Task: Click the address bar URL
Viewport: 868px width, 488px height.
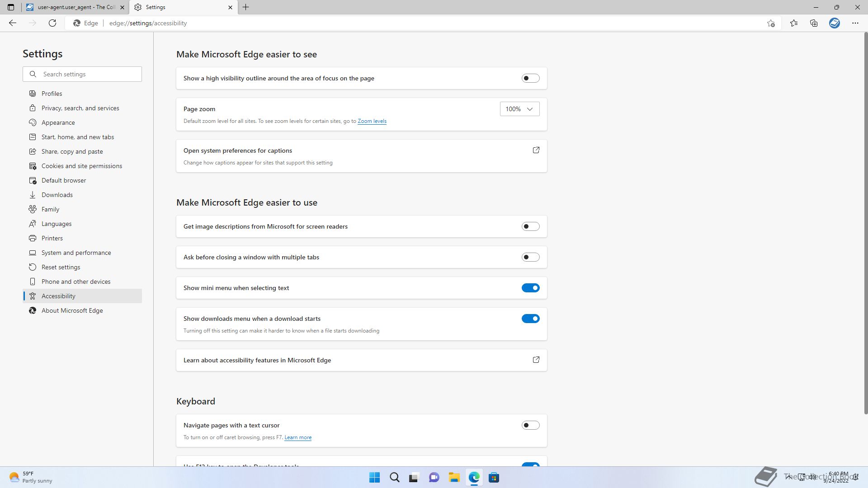Action: (148, 23)
